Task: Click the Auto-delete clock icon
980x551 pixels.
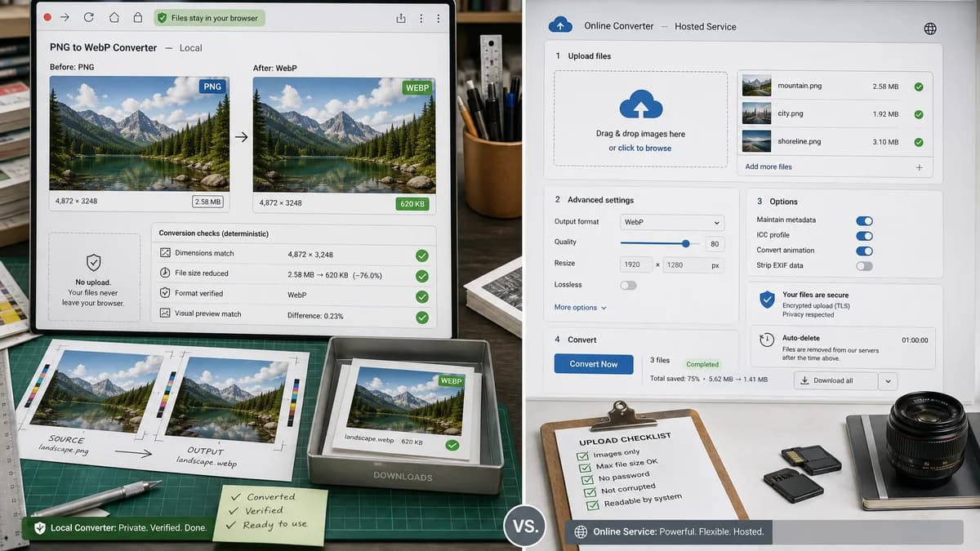Action: point(767,340)
